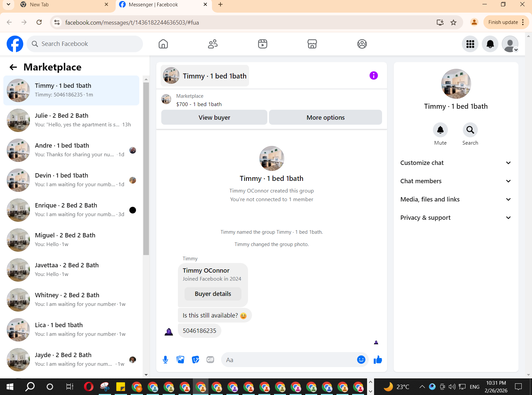Expand Chat members section
Viewport: 532px width, 395px height.
(456, 181)
